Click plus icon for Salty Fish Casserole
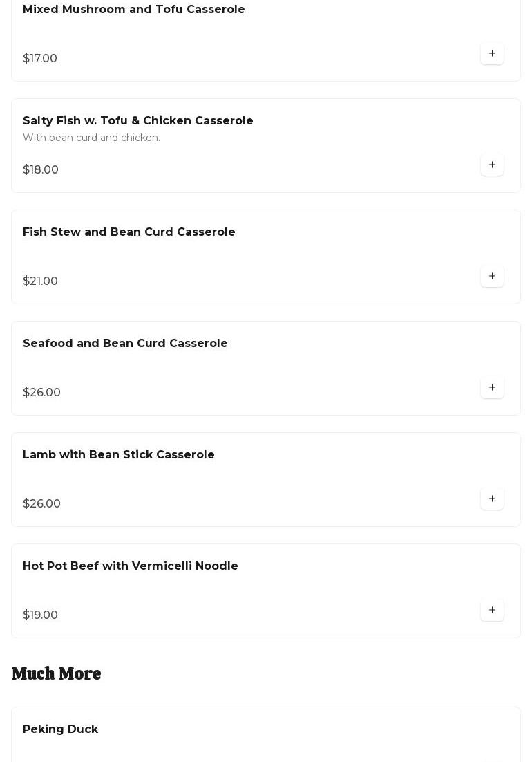 pos(492,165)
